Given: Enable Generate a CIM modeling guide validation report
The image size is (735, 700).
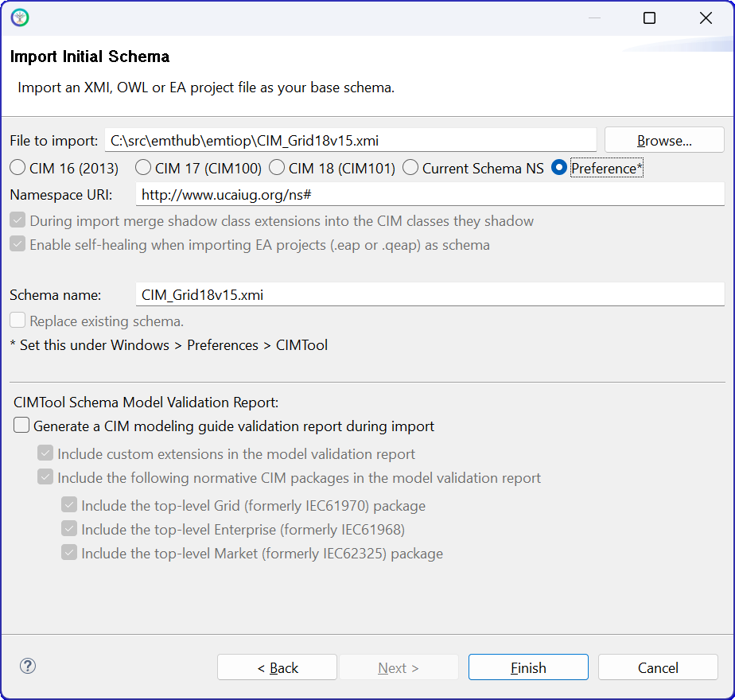Looking at the screenshot, I should 21,426.
